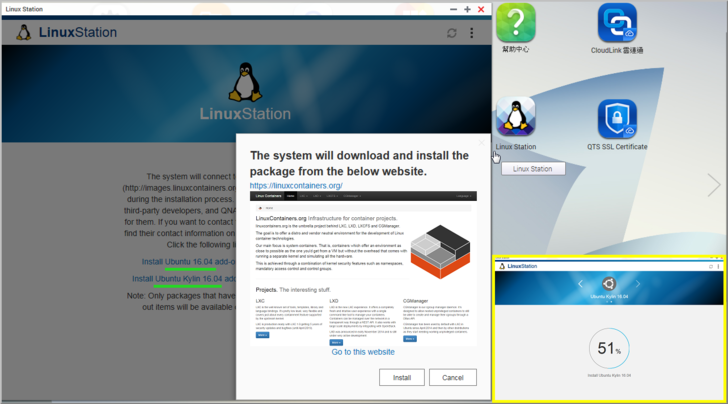Click previous arrow in the Ubuntu Kylin carousel

[580, 283]
